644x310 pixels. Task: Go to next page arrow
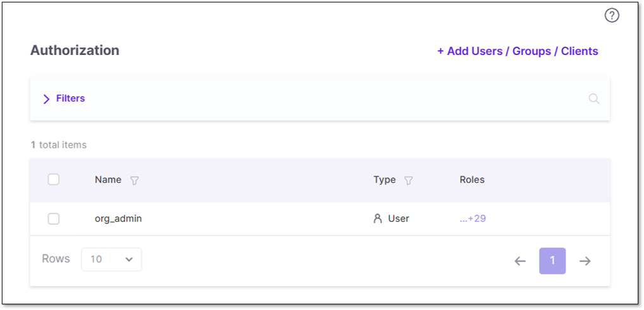pos(585,261)
